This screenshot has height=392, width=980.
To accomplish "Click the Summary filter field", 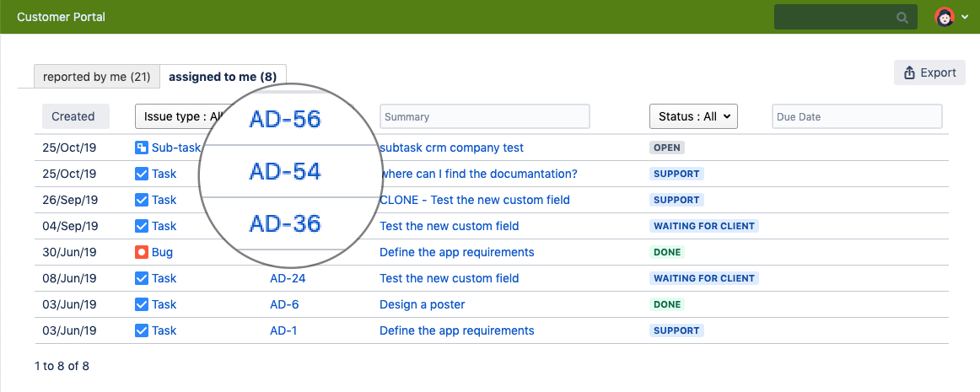I will [484, 116].
